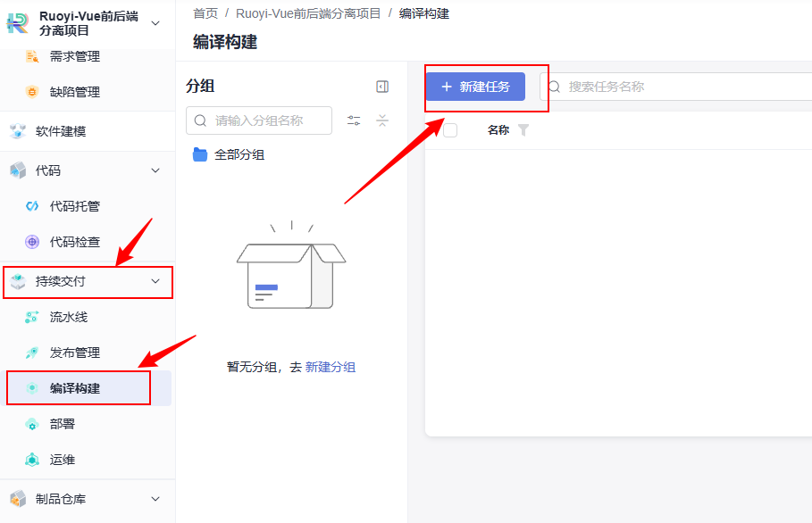
Task: Collapse the 代码 section chevron
Action: 155,170
